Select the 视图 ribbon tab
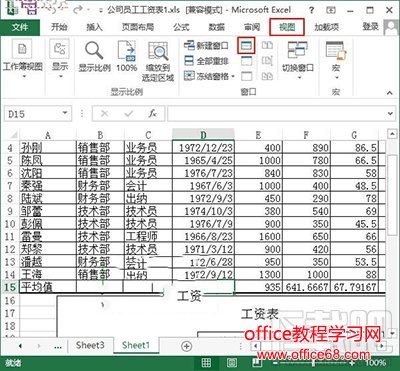 (x=287, y=27)
